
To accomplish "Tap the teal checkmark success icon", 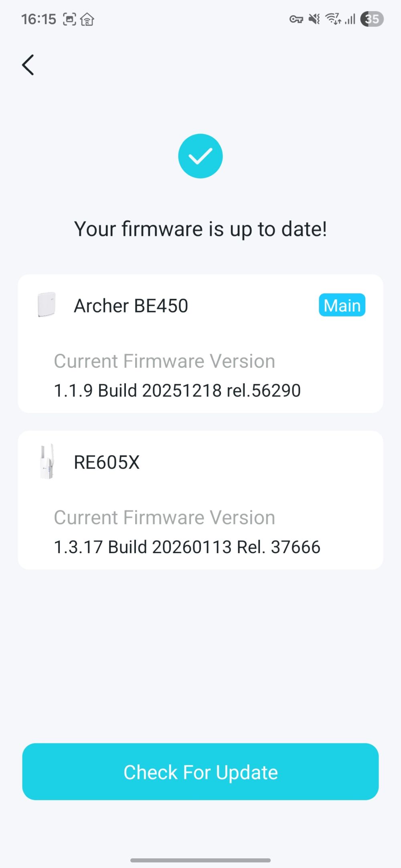I will click(200, 156).
